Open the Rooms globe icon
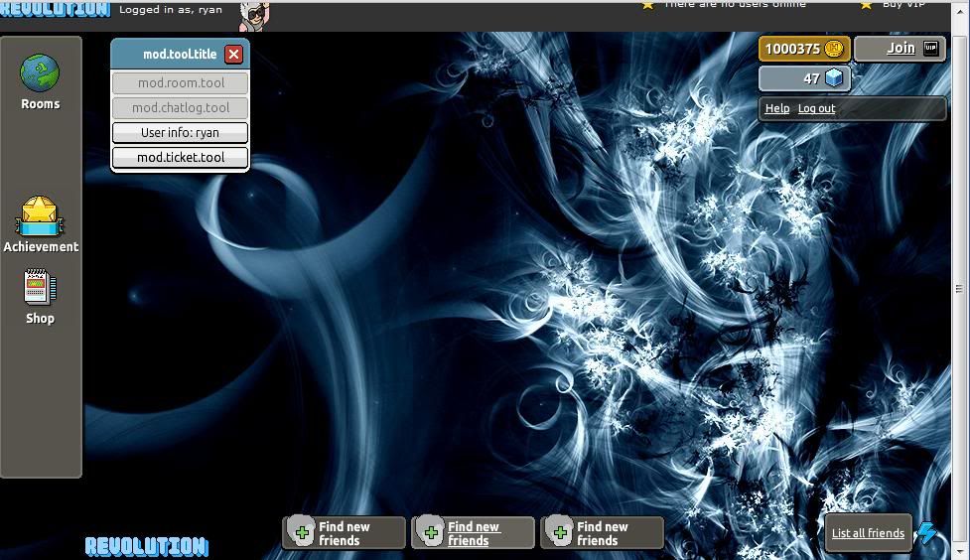The image size is (970, 560). pos(40,74)
